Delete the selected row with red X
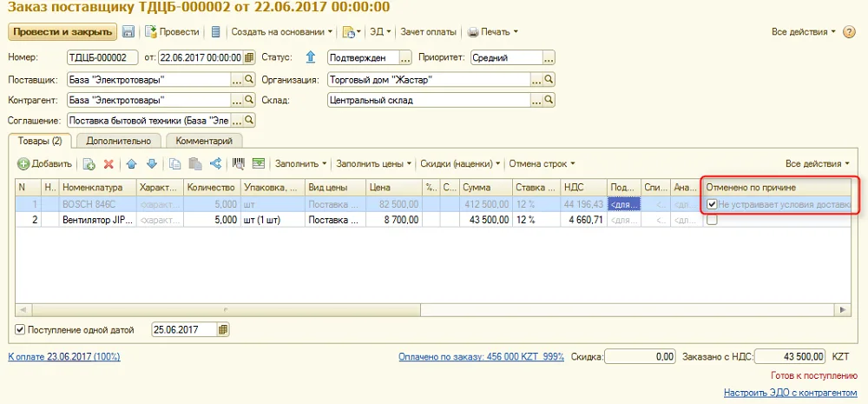 point(108,163)
